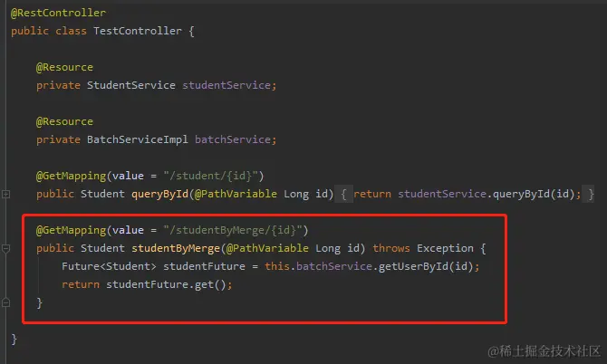Click the @Resource annotation above batchService
This screenshot has height=364, width=607.
point(64,121)
